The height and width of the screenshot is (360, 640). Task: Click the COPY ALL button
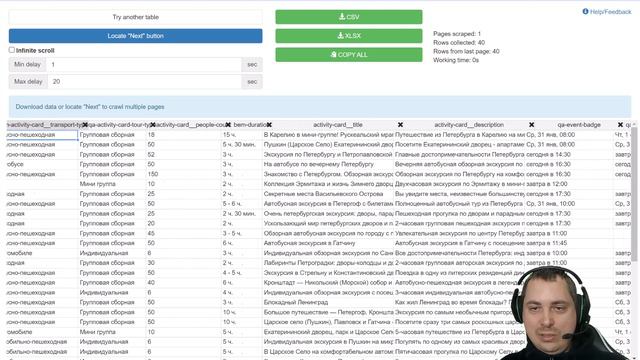(x=349, y=55)
